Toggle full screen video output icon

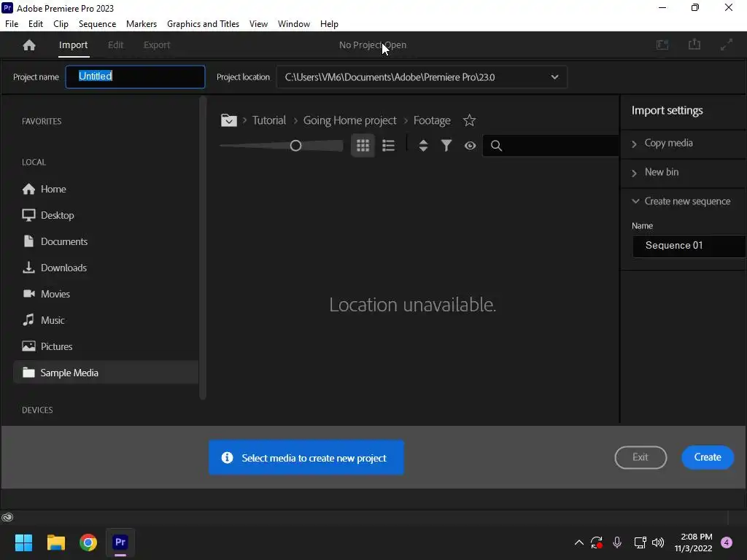point(727,44)
